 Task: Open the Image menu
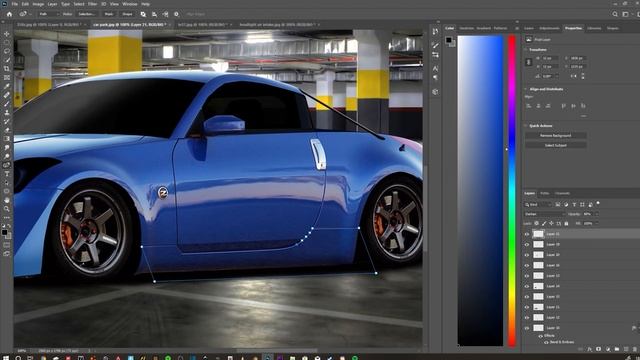[38, 4]
